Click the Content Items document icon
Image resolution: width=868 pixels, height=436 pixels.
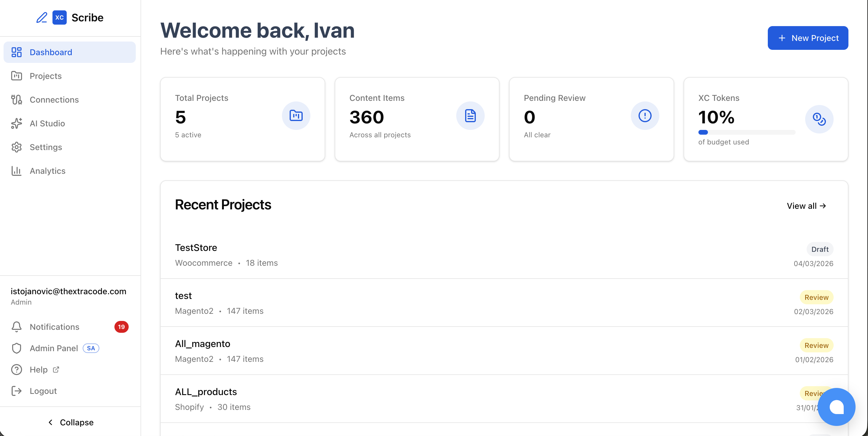(x=470, y=116)
